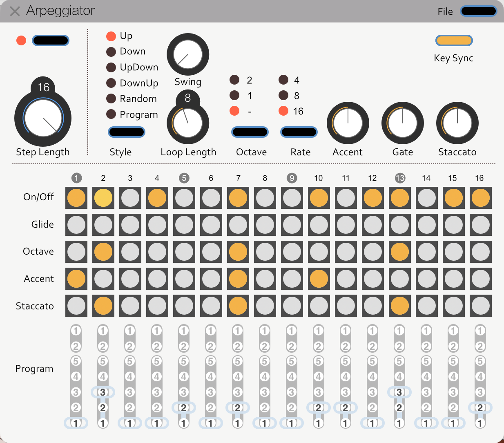Click the Style selector button
The height and width of the screenshot is (443, 504).
(127, 132)
